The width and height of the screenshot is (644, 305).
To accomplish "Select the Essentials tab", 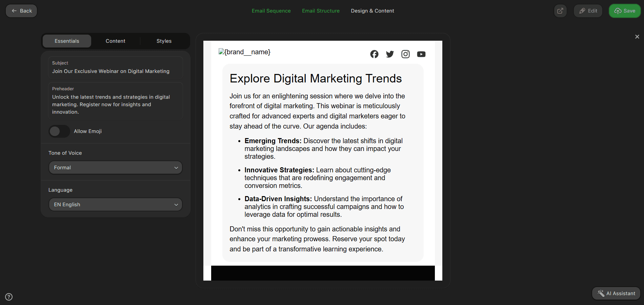I will pos(67,41).
